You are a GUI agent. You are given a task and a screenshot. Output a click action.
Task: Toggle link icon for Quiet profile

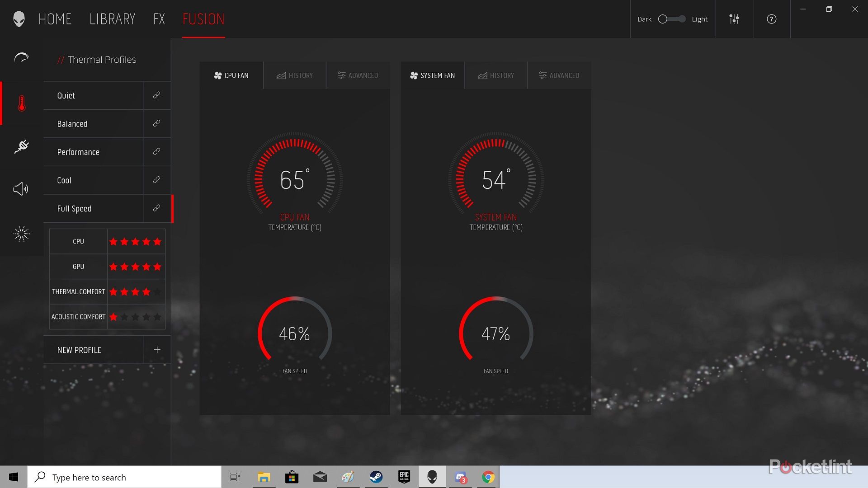156,95
